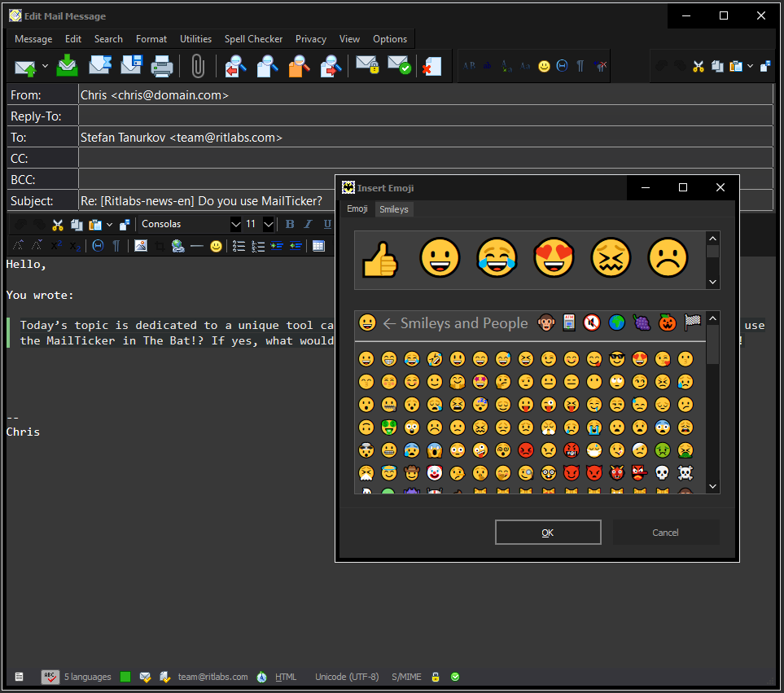Click the orange page Replace search icon
This screenshot has width=784, height=693.
tap(299, 66)
